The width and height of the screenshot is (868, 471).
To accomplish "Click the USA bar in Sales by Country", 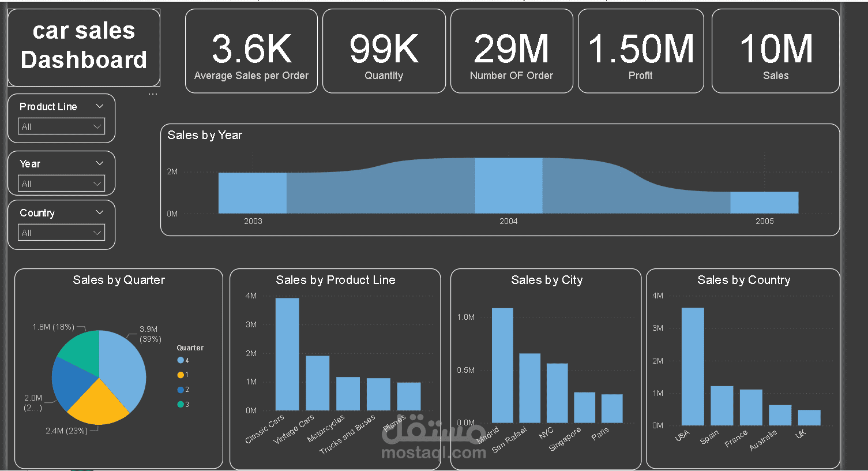I will [x=693, y=367].
